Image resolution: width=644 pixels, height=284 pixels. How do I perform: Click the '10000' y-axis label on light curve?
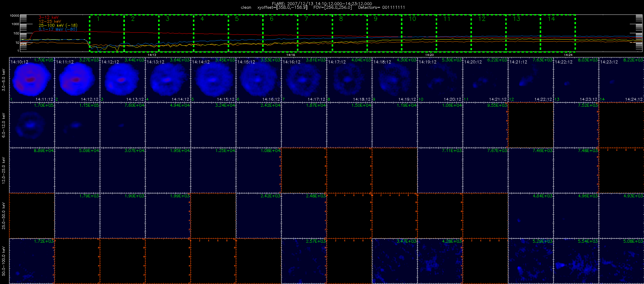(x=15, y=16)
